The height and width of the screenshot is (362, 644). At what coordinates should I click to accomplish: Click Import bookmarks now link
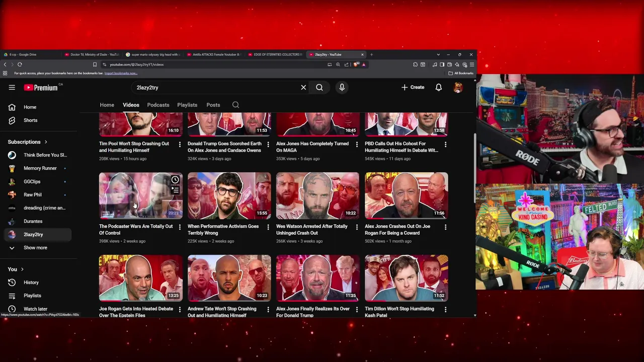(121, 73)
